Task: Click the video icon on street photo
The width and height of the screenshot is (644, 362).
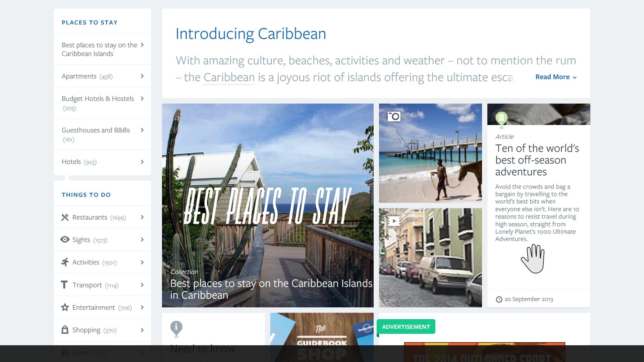Action: coord(394,221)
